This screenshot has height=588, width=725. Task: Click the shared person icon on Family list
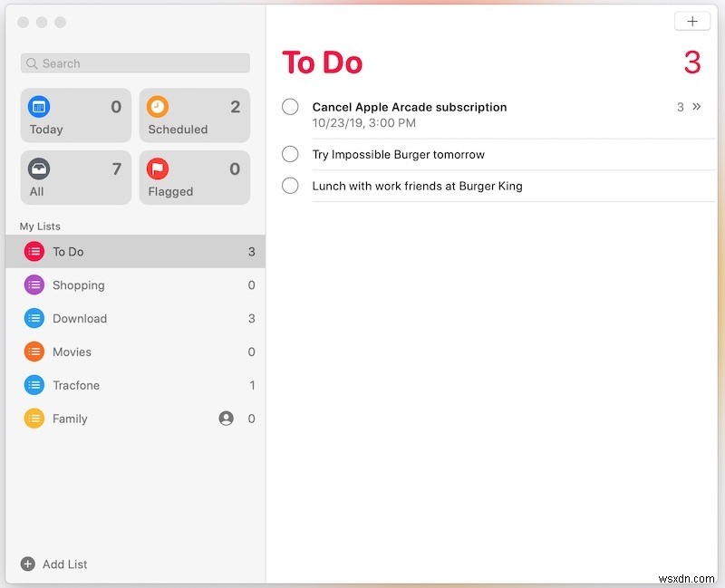click(x=226, y=419)
